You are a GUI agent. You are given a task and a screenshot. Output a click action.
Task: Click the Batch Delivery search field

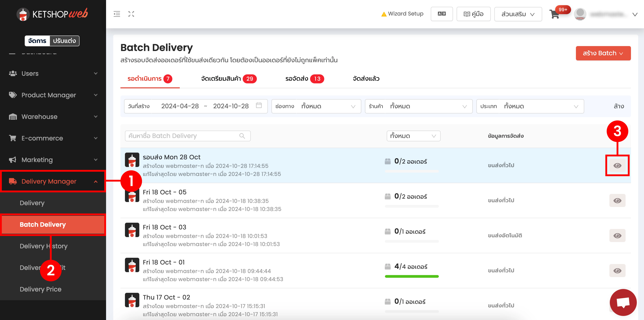pyautogui.click(x=188, y=136)
